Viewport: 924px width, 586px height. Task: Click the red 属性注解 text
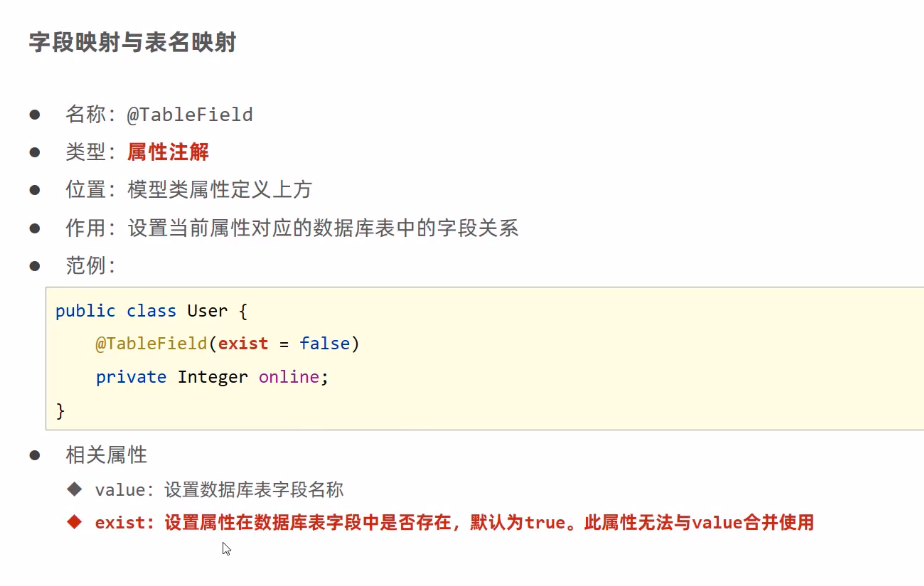(x=168, y=152)
